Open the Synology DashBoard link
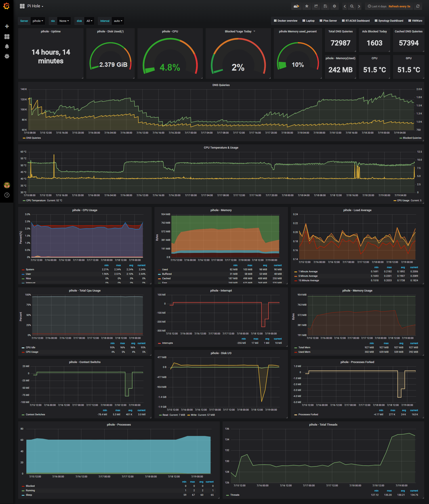 389,21
